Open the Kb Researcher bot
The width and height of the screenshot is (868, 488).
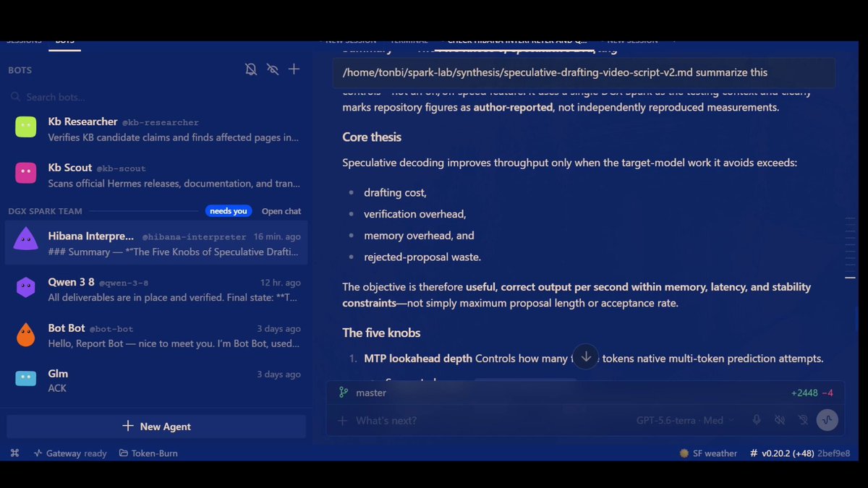pyautogui.click(x=156, y=129)
